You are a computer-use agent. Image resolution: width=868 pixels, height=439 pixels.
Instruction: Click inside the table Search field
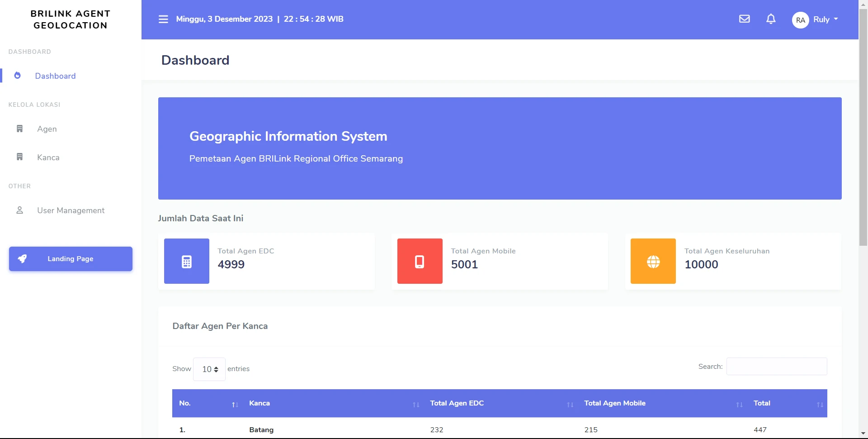click(x=776, y=367)
